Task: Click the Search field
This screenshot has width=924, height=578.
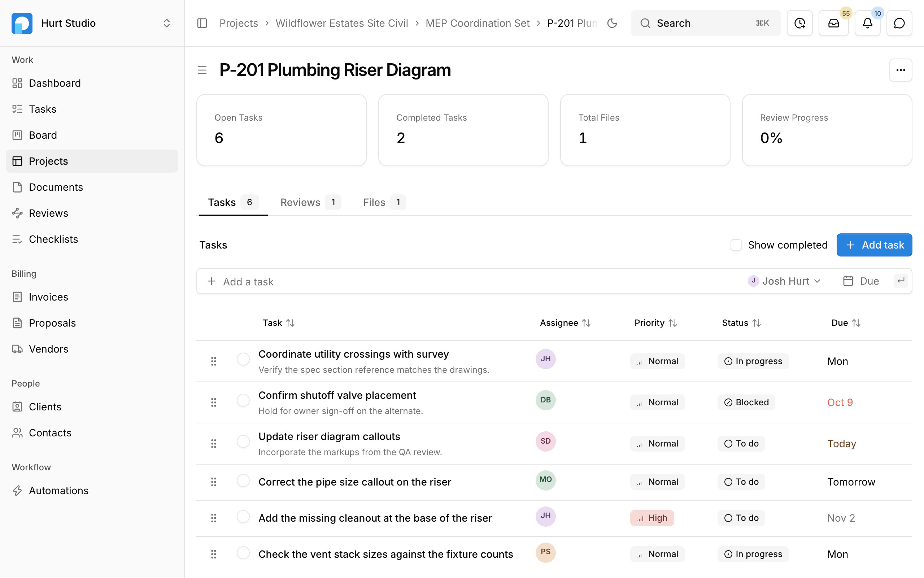Action: click(x=706, y=23)
